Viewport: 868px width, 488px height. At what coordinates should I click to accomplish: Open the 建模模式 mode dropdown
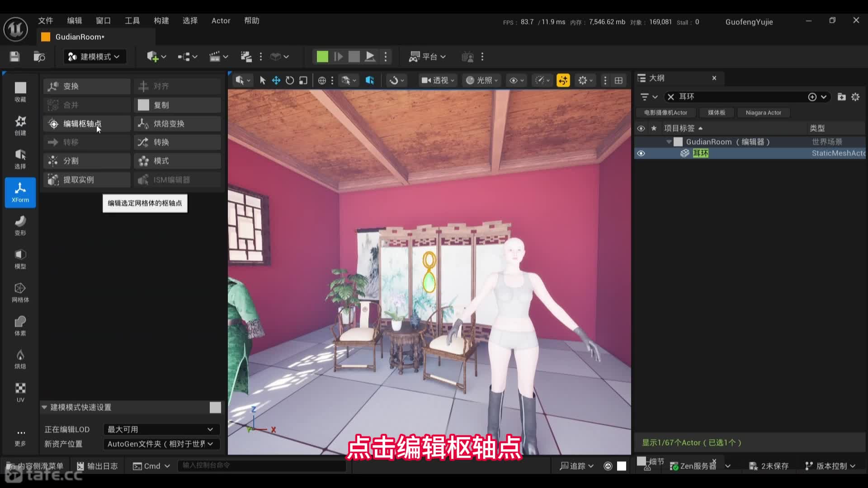click(x=94, y=56)
